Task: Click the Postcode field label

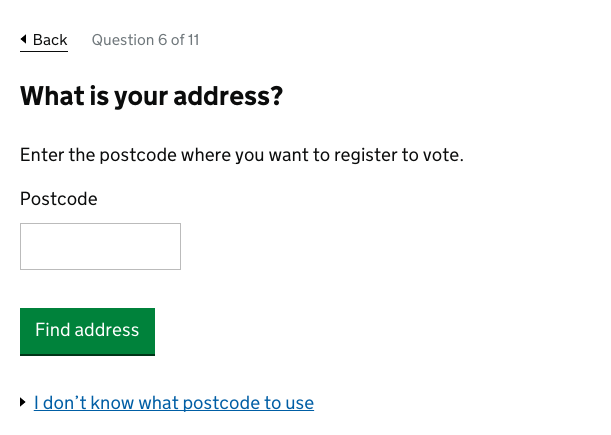Action: point(59,199)
